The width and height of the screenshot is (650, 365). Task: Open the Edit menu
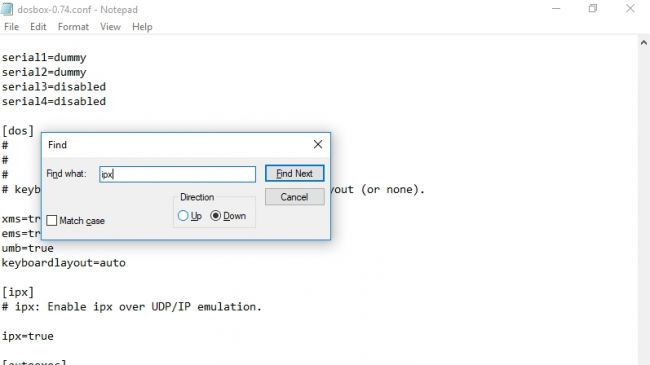click(38, 27)
